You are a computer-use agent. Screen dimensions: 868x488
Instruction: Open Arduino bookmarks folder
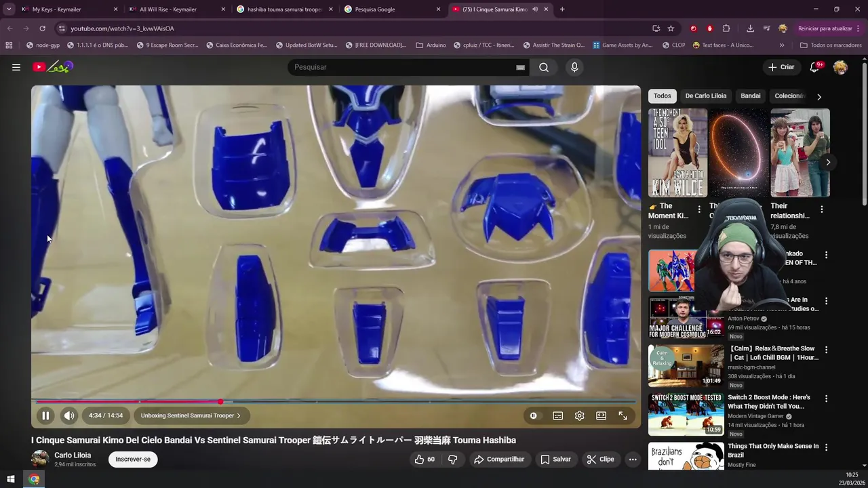pos(431,45)
